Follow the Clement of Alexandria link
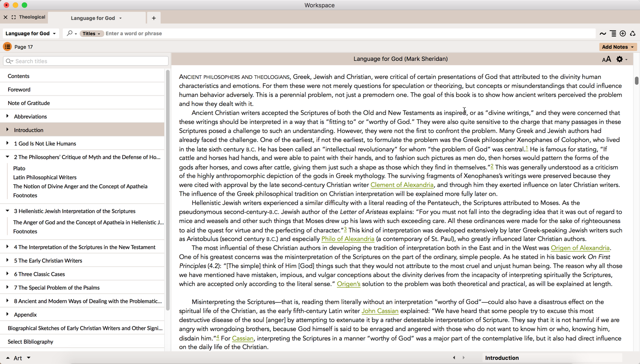Viewport: 640px width, 364px height. point(401,185)
